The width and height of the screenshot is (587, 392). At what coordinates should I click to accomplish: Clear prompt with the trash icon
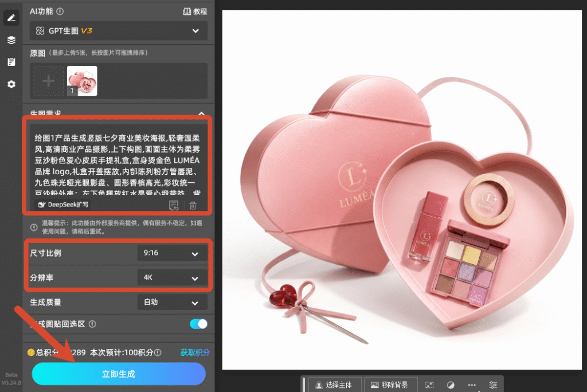193,205
